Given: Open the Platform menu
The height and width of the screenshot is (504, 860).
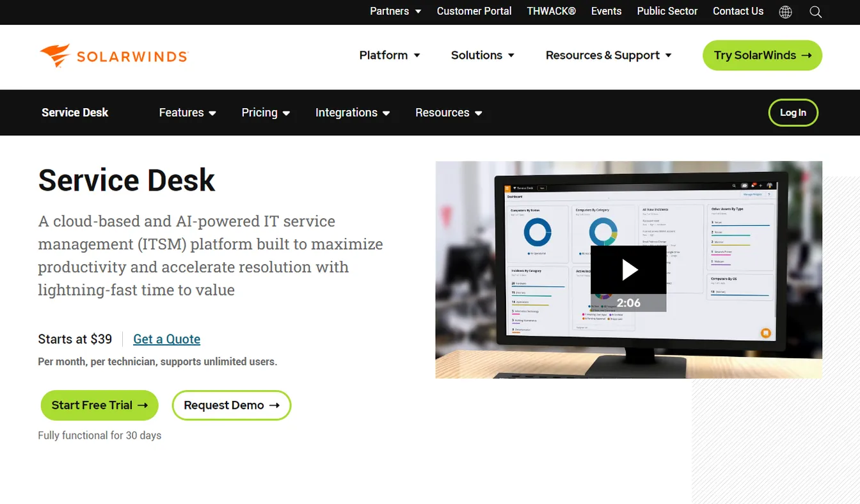Looking at the screenshot, I should pyautogui.click(x=390, y=56).
